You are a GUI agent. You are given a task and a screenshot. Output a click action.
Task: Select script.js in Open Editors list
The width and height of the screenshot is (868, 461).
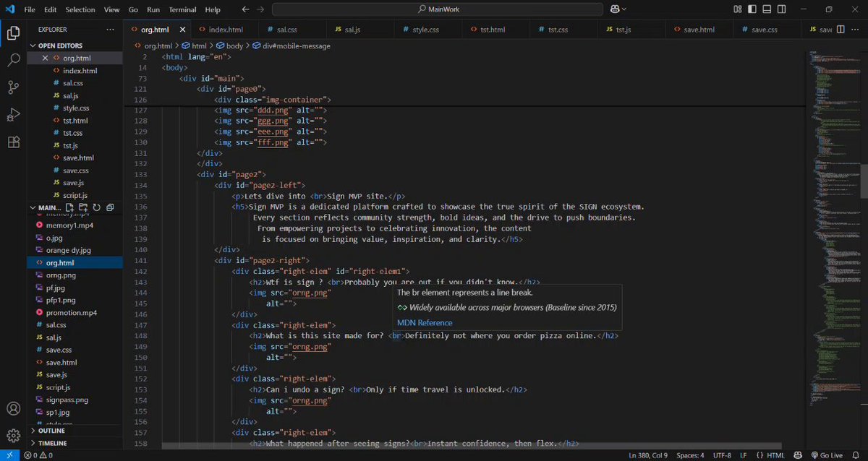tap(75, 195)
